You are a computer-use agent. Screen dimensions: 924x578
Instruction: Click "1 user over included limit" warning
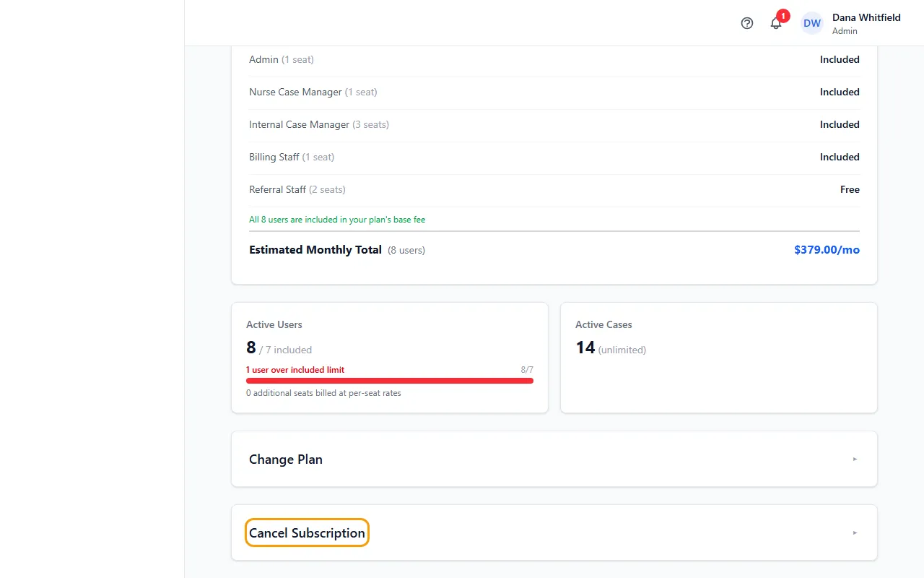[x=295, y=369]
